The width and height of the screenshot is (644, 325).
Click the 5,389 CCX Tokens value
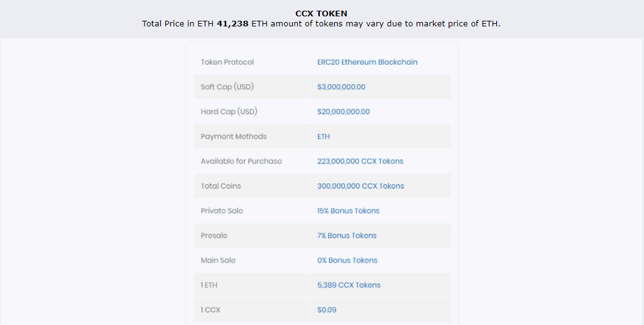[x=349, y=285]
